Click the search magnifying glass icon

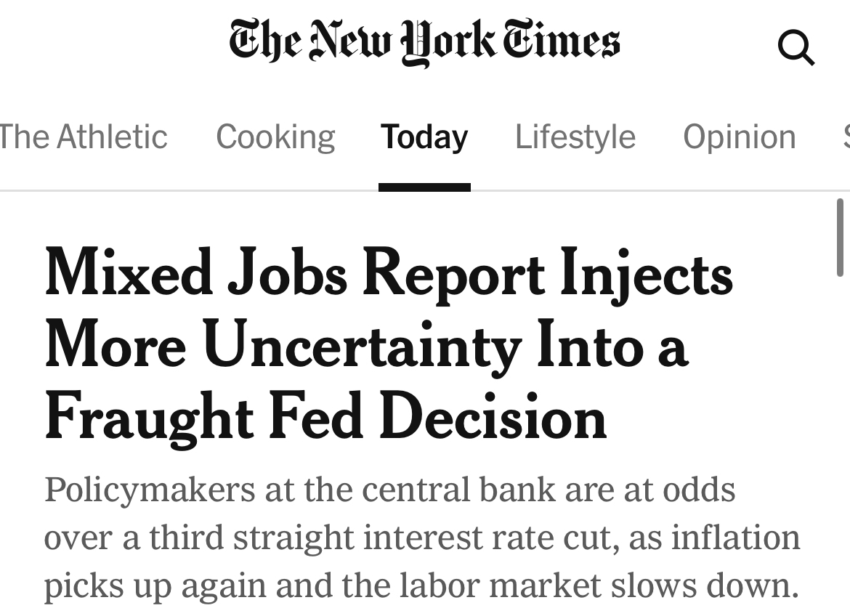[796, 49]
